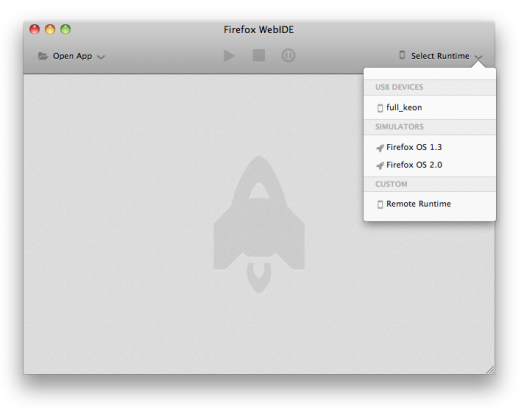This screenshot has height=411, width=524.
Task: Select Remote Runtime entry
Action: pos(430,204)
